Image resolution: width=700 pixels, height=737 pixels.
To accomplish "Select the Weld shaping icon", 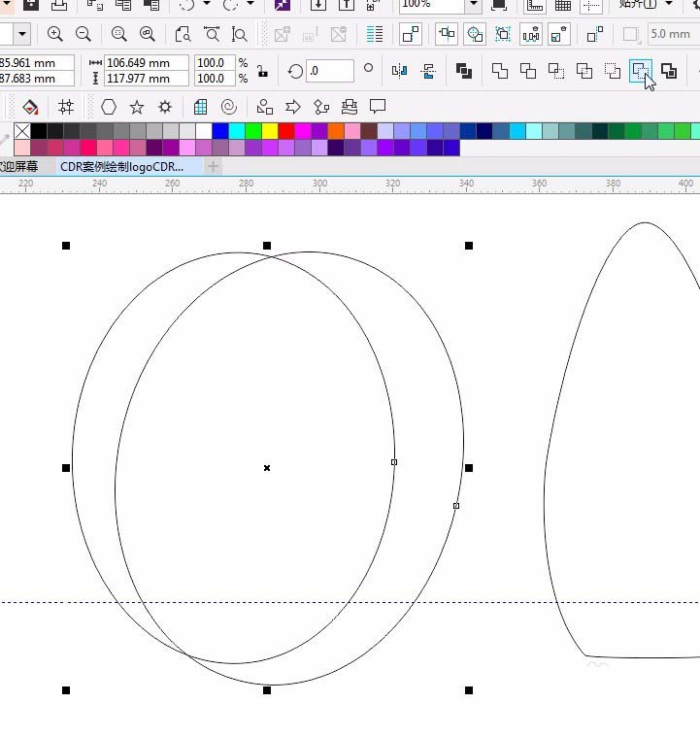I will pos(500,71).
